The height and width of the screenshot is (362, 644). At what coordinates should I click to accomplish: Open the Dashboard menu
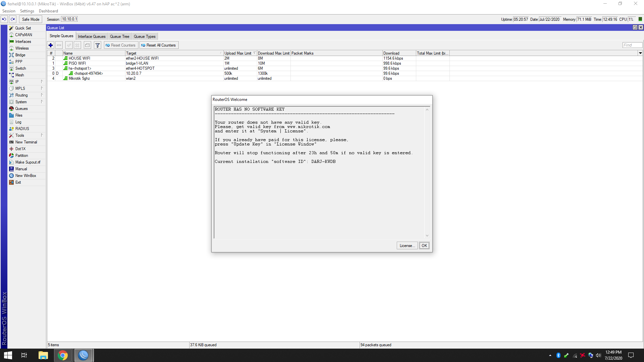(48, 11)
